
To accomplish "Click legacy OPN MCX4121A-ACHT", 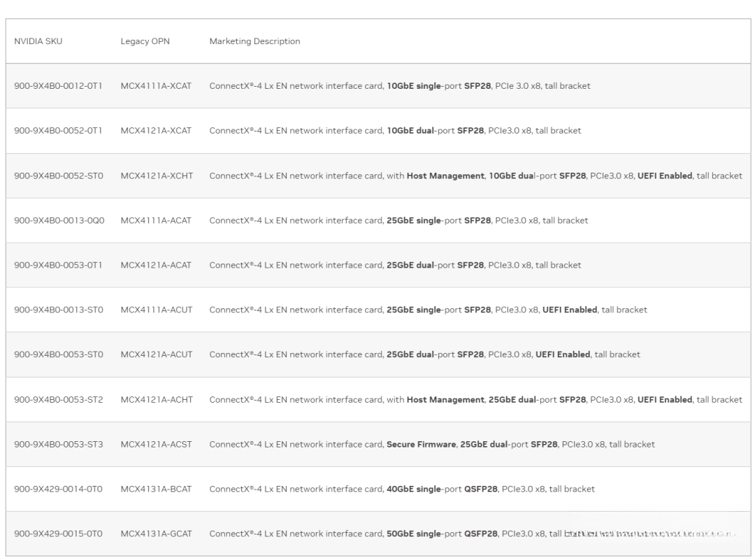I will (157, 400).
